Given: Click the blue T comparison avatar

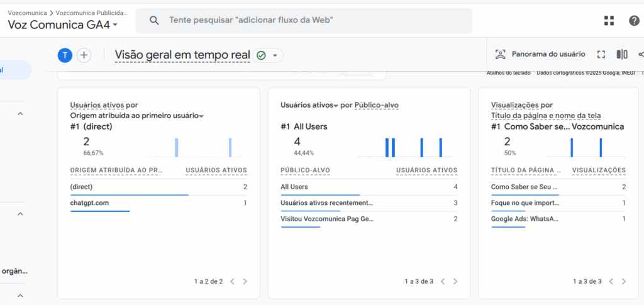Looking at the screenshot, I should pyautogui.click(x=65, y=55).
